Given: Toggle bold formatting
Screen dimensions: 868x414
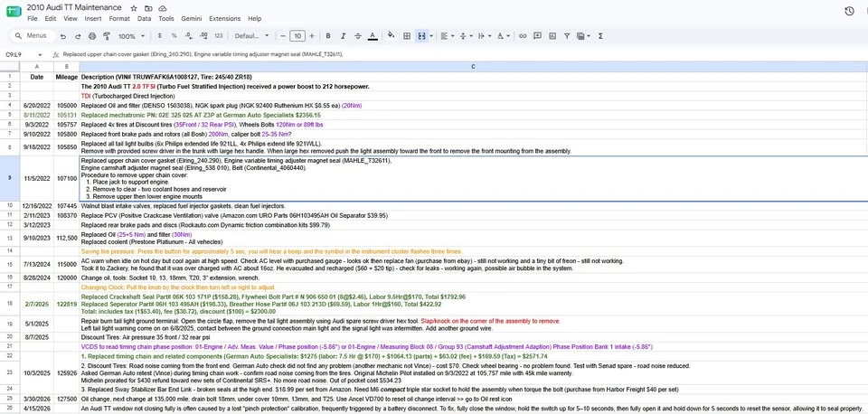Looking at the screenshot, I should pyautogui.click(x=328, y=36).
